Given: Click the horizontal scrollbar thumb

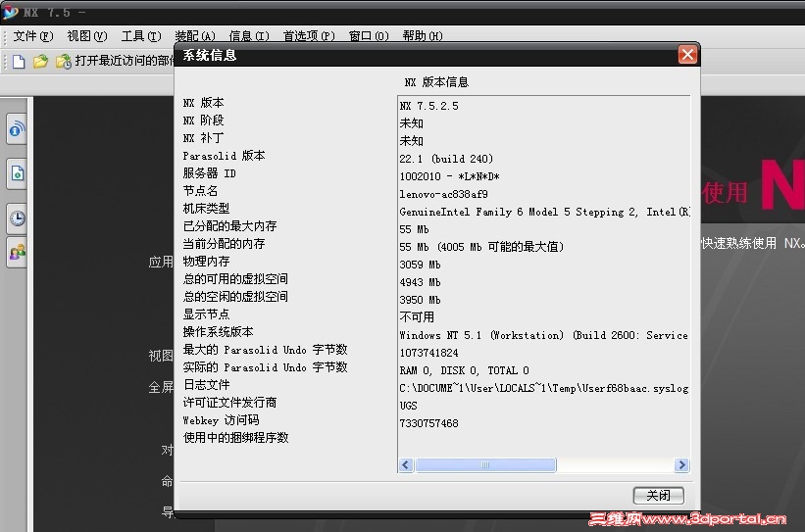Looking at the screenshot, I should tap(485, 464).
